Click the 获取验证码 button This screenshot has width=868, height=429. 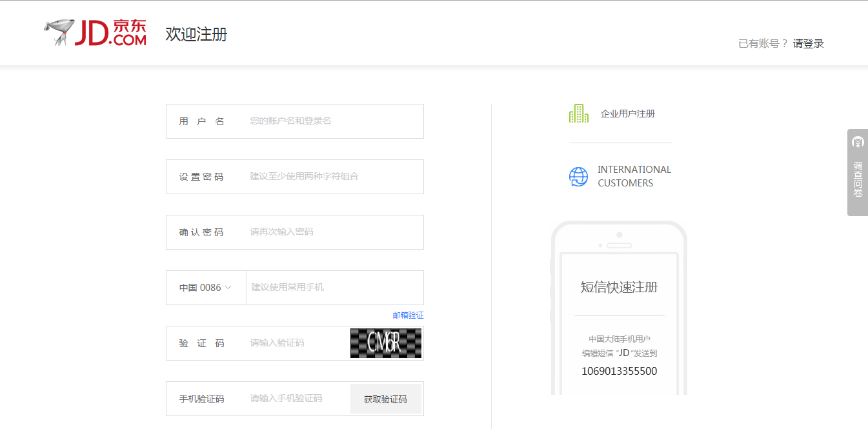pos(386,399)
